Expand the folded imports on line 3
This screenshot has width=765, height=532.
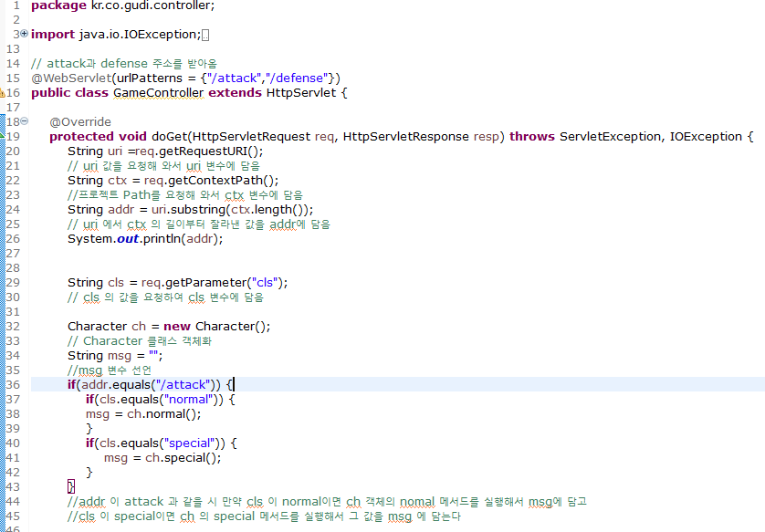(x=25, y=34)
